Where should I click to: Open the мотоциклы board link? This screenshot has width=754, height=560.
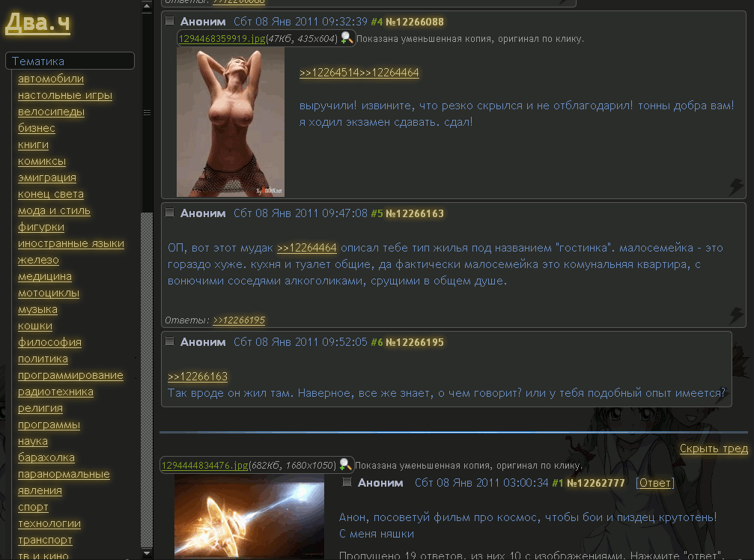click(49, 293)
